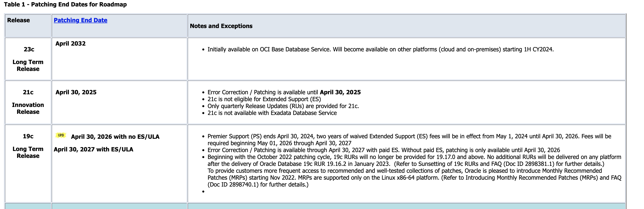Click the bold April 30, 2025 in notes
644x209 pixels.
[340, 92]
